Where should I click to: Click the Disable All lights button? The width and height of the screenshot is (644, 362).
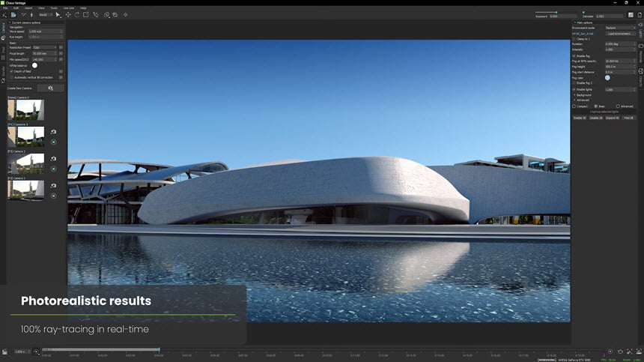coord(595,118)
